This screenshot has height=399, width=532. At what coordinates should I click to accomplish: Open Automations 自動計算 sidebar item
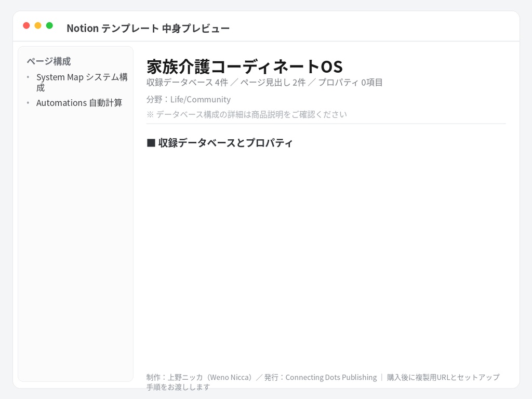point(79,103)
